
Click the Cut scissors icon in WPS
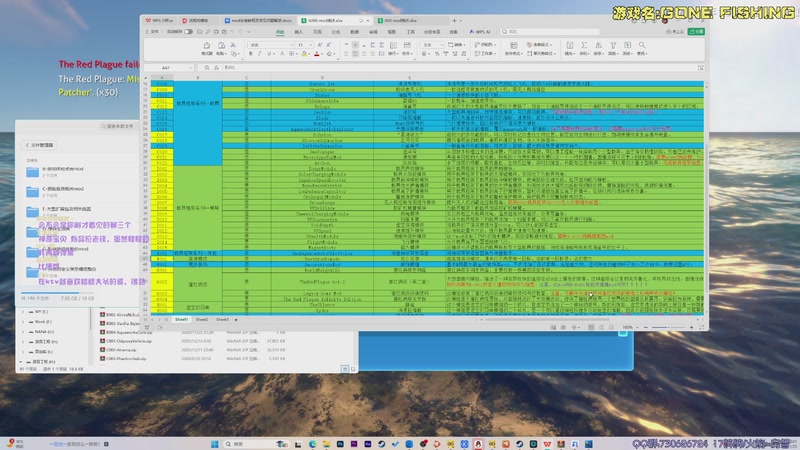(233, 45)
